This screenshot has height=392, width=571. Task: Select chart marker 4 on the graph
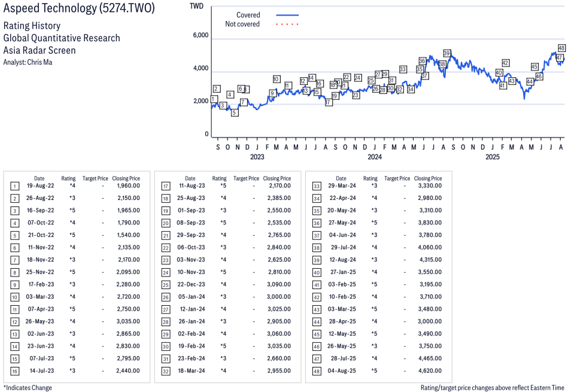pos(230,95)
